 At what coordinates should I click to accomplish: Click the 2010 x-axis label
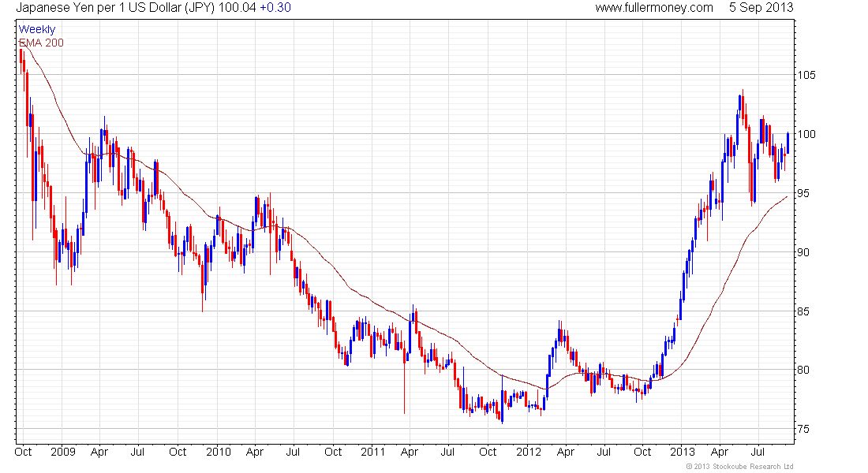218,452
